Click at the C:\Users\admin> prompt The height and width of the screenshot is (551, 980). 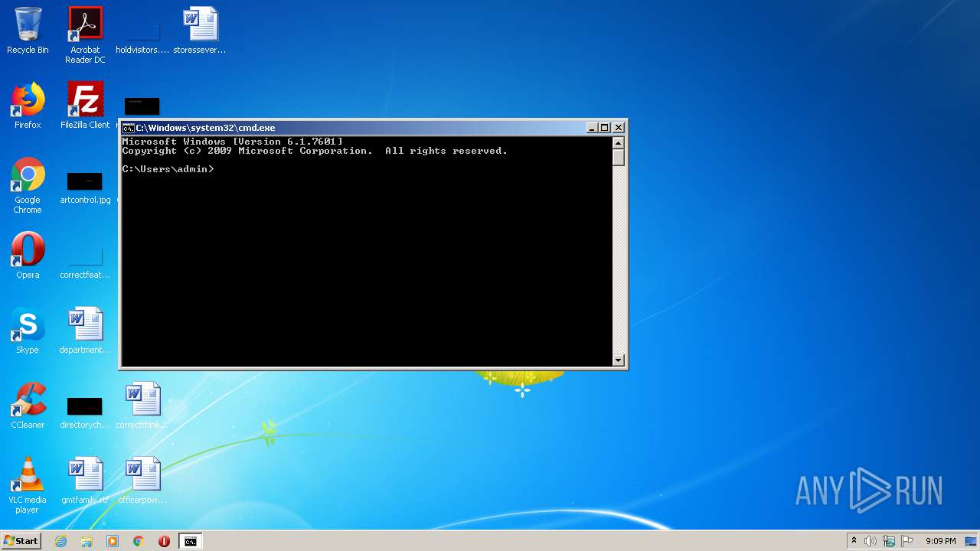tap(168, 169)
